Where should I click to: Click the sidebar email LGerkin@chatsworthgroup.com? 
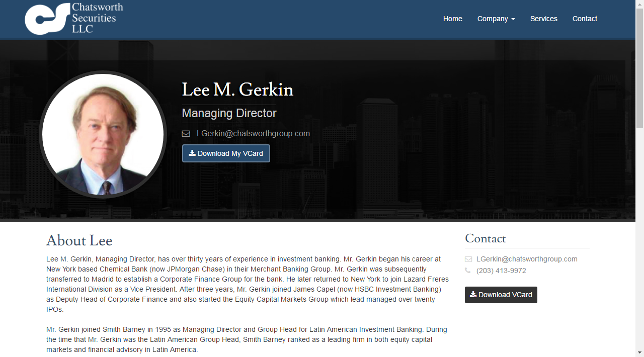(527, 259)
